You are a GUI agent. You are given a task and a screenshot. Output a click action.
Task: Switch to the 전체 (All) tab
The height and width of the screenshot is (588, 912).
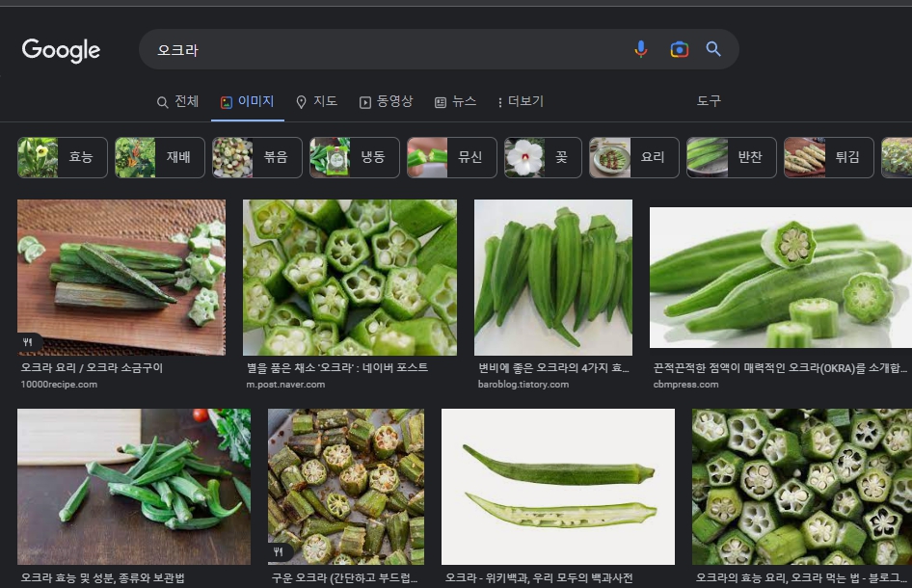pyautogui.click(x=177, y=101)
